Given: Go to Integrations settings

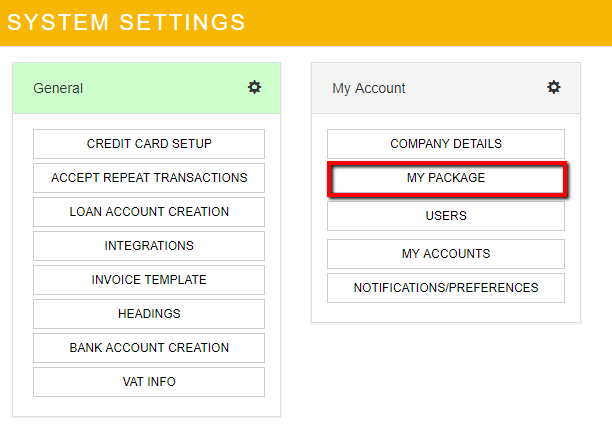Looking at the screenshot, I should pos(149,246).
